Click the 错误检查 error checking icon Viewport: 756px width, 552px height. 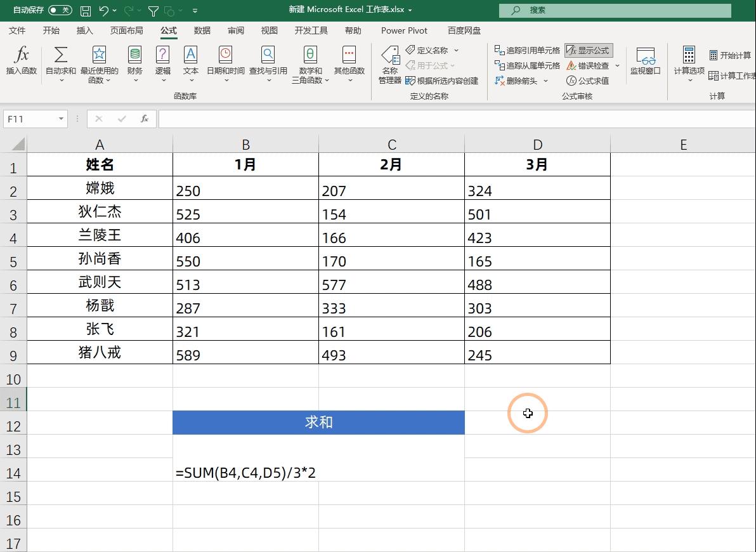click(588, 65)
